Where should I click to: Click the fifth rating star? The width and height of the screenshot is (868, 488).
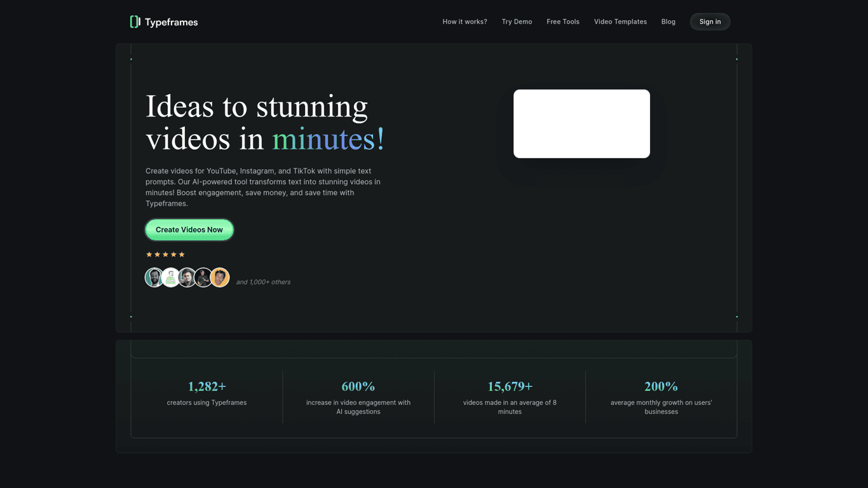click(182, 254)
